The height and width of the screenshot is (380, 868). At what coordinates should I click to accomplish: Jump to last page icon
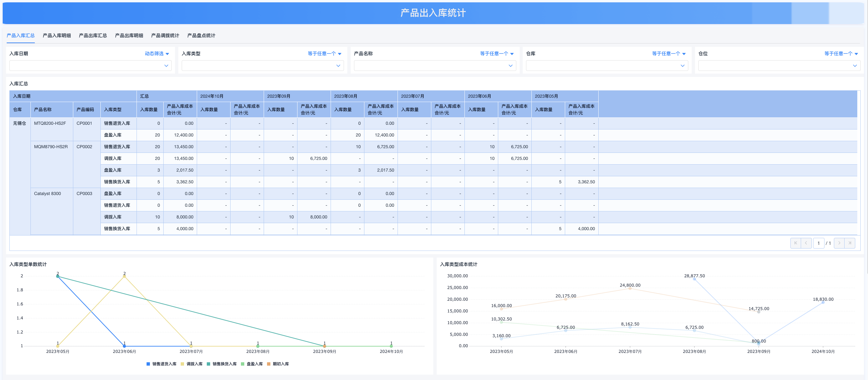click(850, 243)
